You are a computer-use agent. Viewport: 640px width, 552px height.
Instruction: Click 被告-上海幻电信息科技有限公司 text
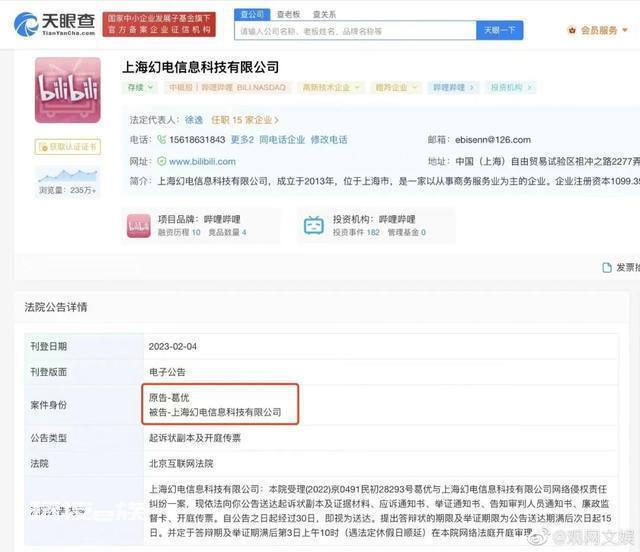(215, 412)
